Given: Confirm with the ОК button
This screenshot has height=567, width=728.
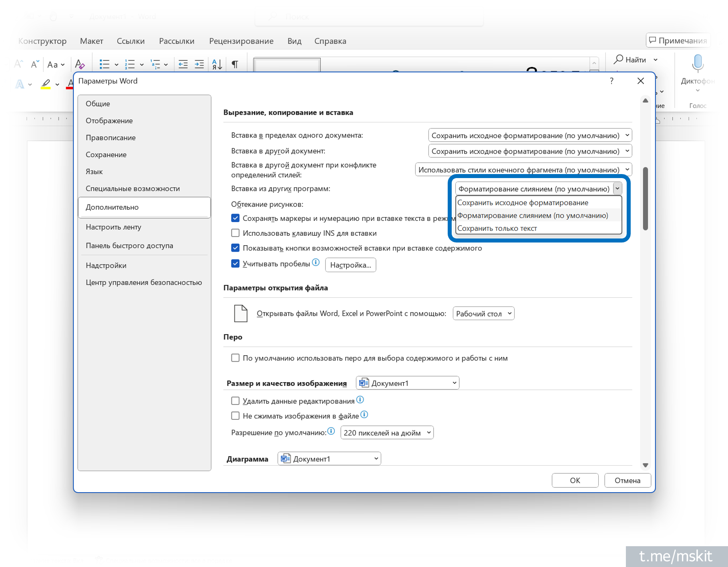Looking at the screenshot, I should tap(575, 480).
